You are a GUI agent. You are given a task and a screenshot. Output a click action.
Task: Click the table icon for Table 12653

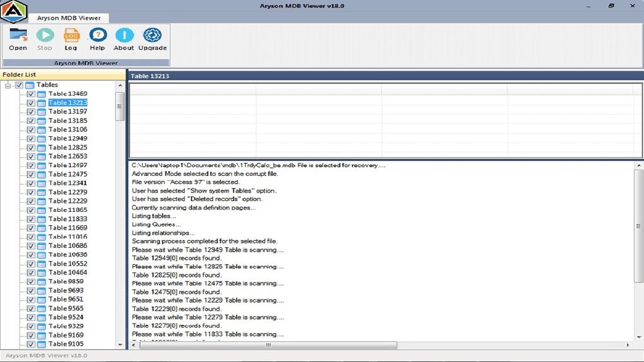pos(42,157)
